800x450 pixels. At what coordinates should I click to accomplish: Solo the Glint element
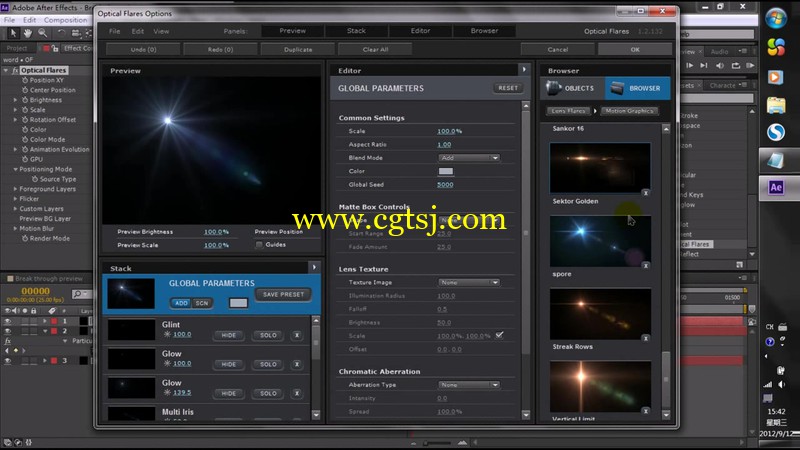tap(268, 335)
